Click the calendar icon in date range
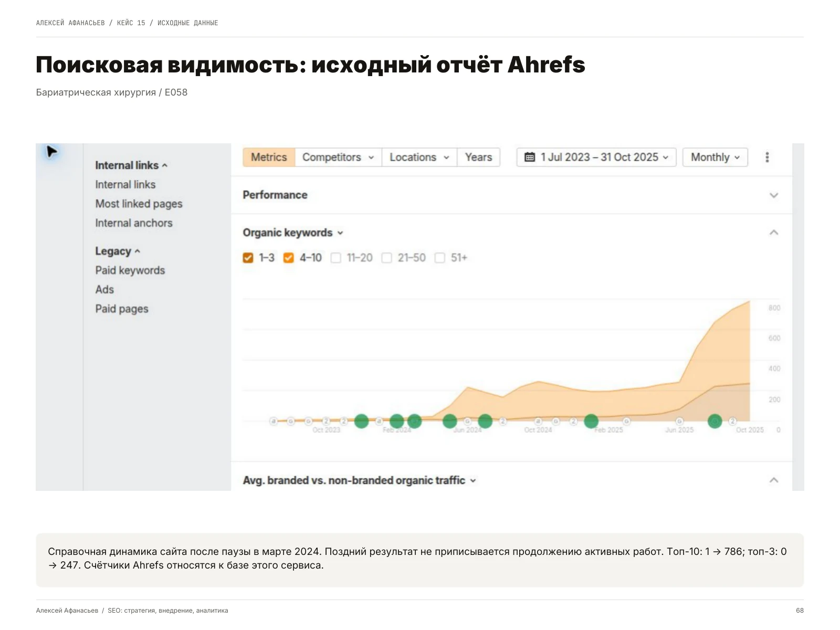 click(530, 157)
